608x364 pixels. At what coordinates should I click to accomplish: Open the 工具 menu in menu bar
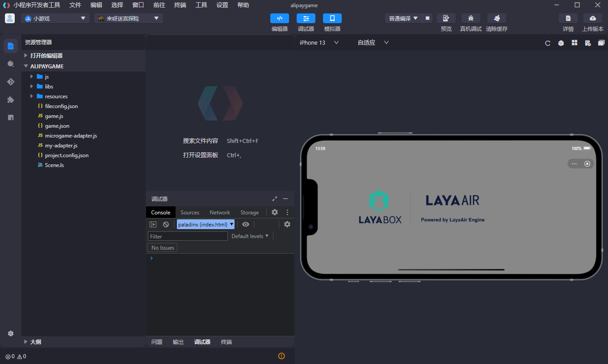tap(201, 5)
